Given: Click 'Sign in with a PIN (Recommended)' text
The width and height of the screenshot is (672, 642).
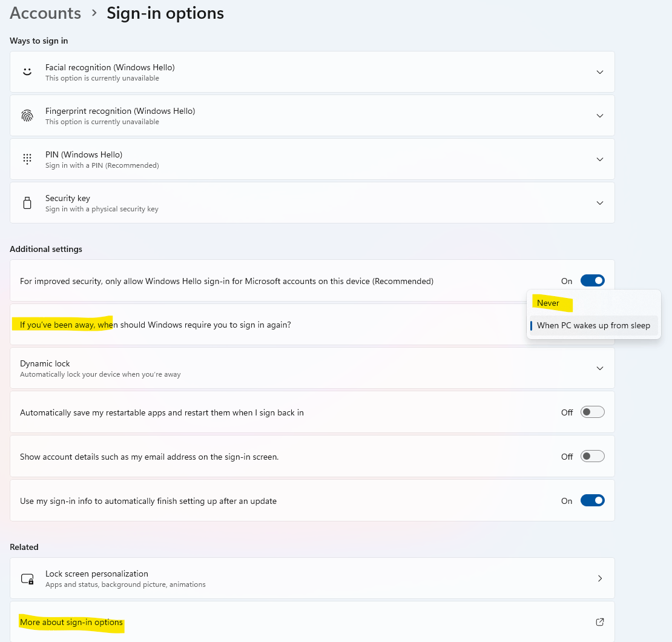Looking at the screenshot, I should (102, 165).
